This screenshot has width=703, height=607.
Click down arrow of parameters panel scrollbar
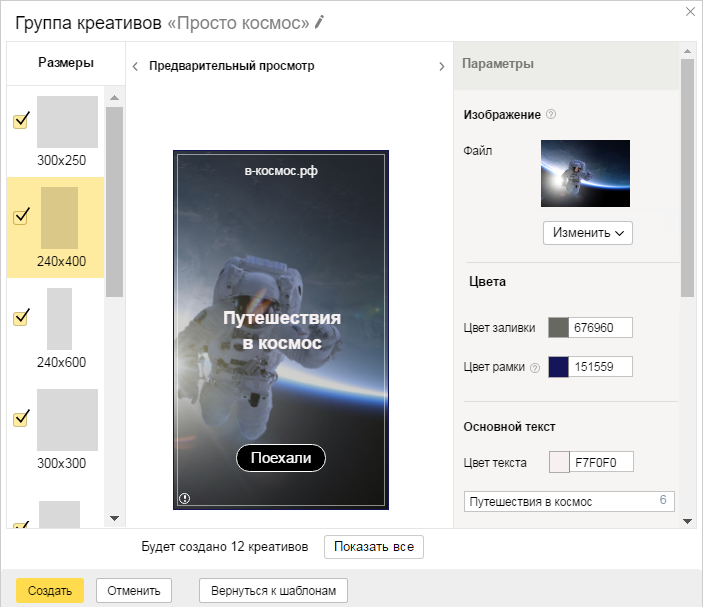tap(687, 520)
